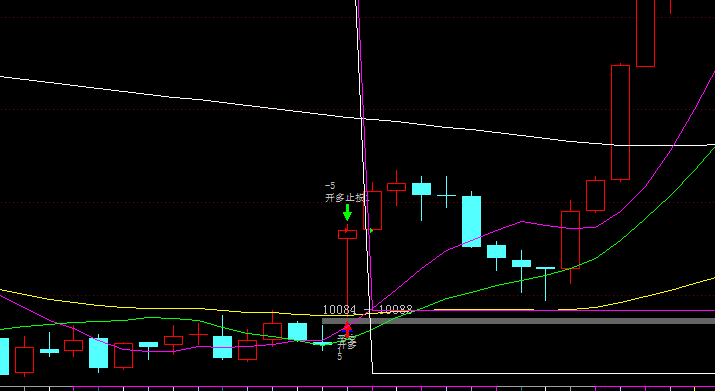Select the largest cyan candlestick body
The height and width of the screenshot is (391, 715).
pyautogui.click(x=471, y=221)
